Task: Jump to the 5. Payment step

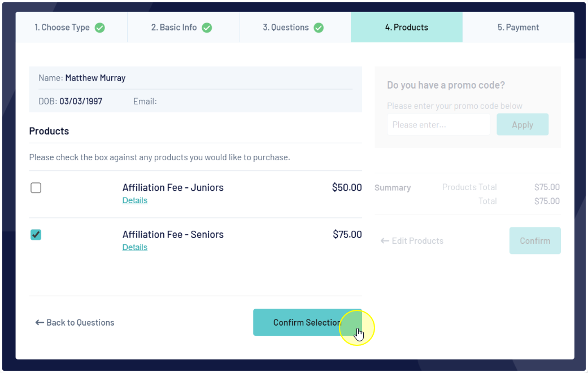Action: [x=519, y=27]
